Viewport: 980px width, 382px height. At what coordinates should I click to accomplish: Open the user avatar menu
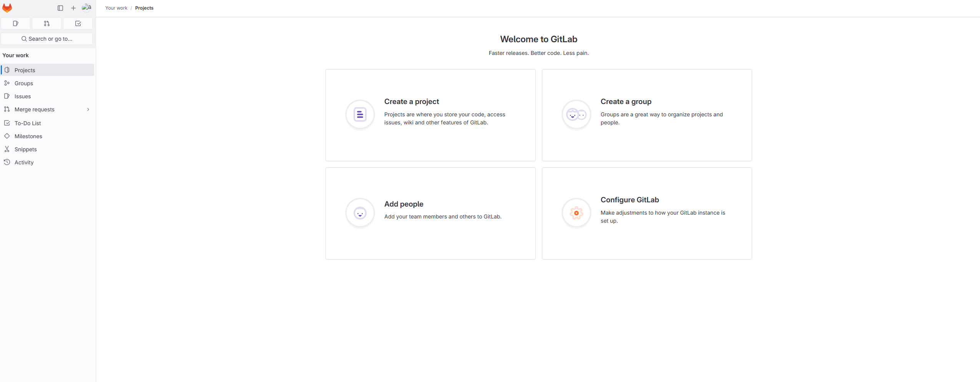pyautogui.click(x=86, y=8)
